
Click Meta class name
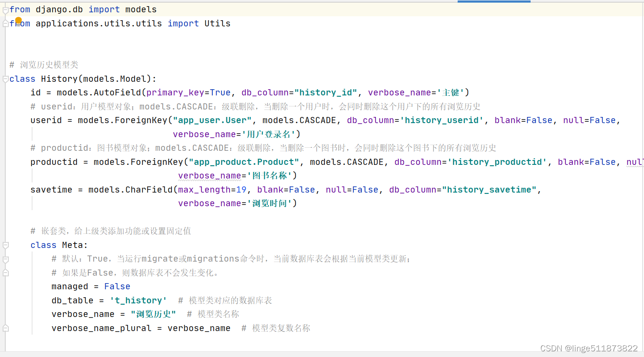pyautogui.click(x=73, y=245)
